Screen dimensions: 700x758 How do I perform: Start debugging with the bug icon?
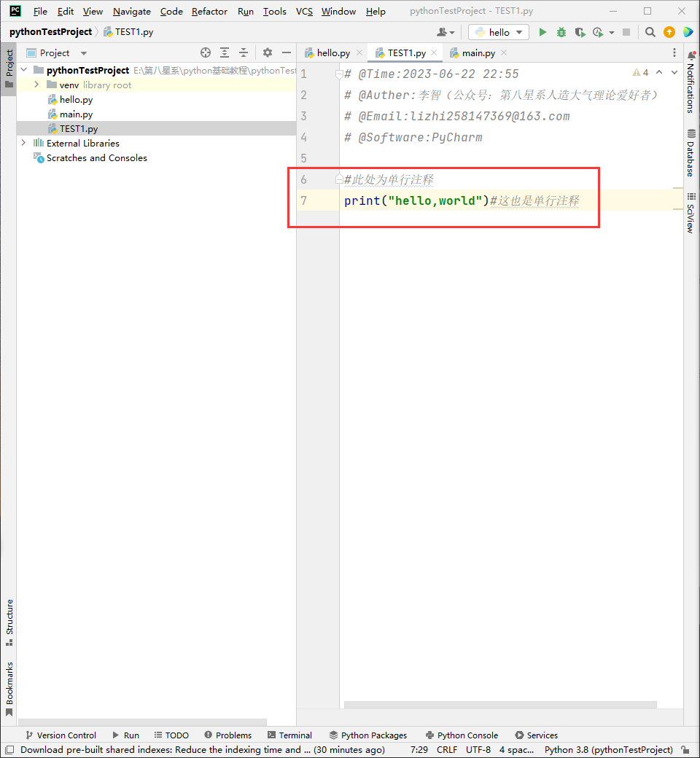point(561,32)
